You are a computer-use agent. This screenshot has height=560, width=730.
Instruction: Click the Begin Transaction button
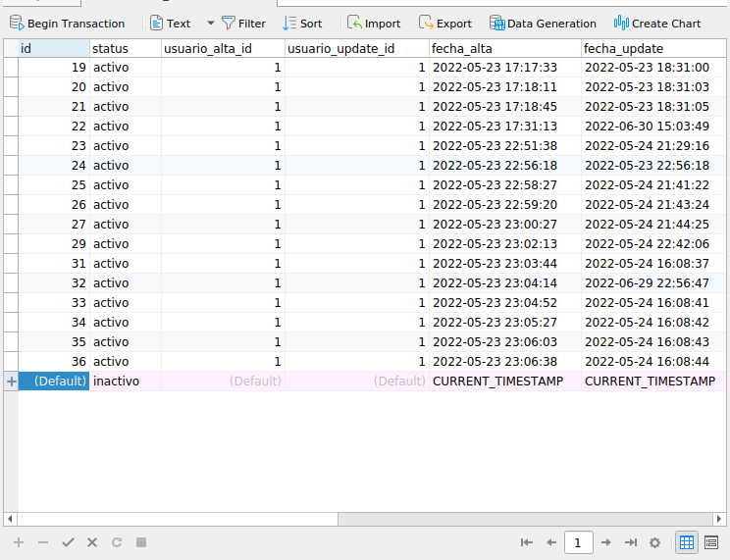(x=67, y=24)
